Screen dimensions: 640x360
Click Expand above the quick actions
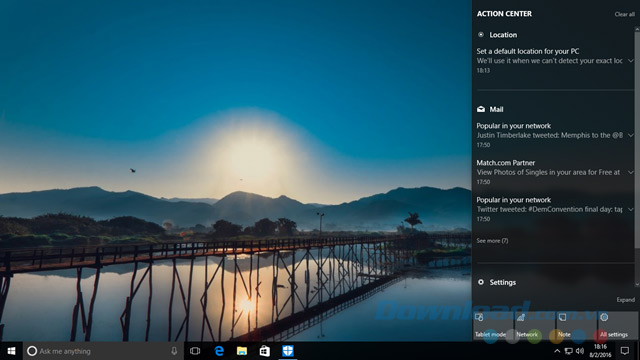click(x=625, y=300)
